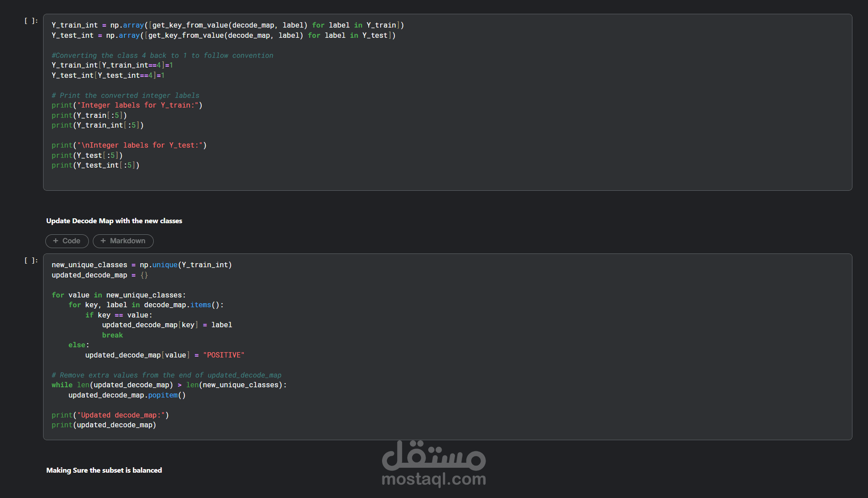This screenshot has width=868, height=498.
Task: Click the plus icon in Code button
Action: pyautogui.click(x=56, y=241)
